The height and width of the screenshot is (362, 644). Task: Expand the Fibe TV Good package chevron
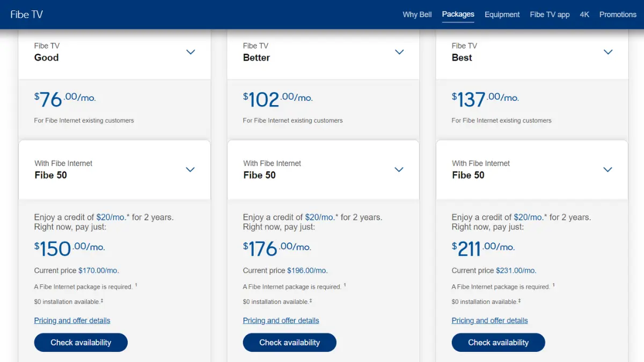coord(191,52)
